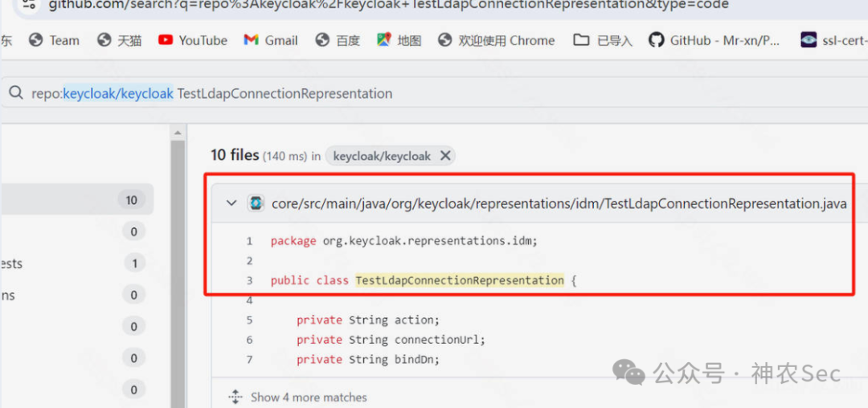Open the 地图 maps bookmark
This screenshot has height=408, width=868.
pyautogui.click(x=399, y=40)
